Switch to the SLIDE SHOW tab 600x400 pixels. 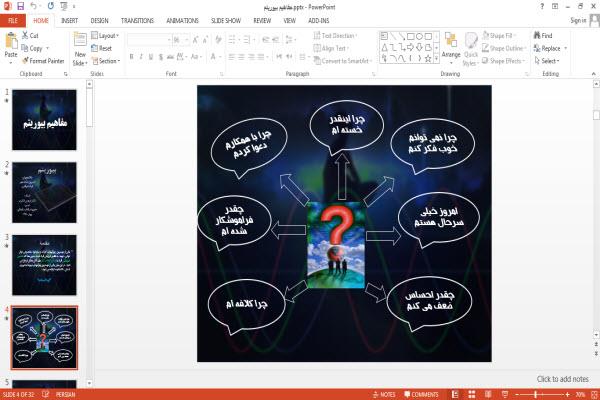(226, 20)
